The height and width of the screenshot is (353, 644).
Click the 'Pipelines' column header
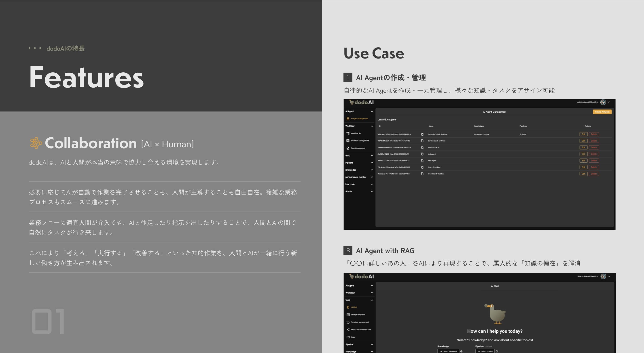[x=523, y=126]
